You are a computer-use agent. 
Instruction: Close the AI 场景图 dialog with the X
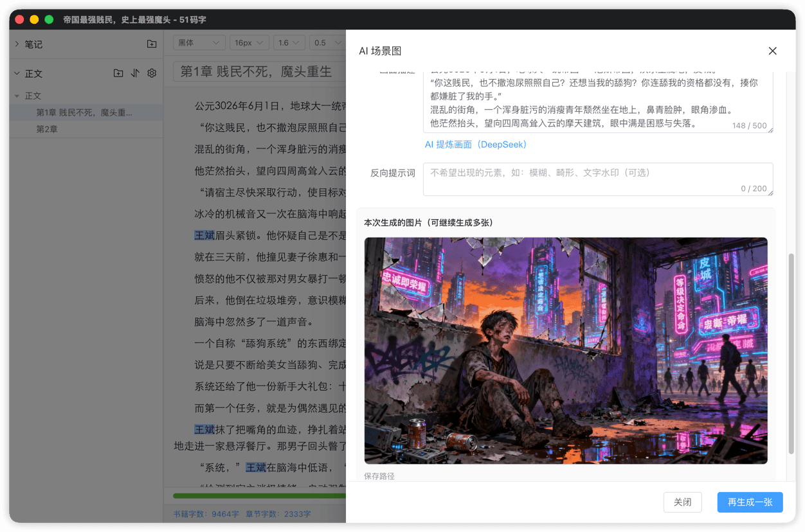tap(772, 51)
